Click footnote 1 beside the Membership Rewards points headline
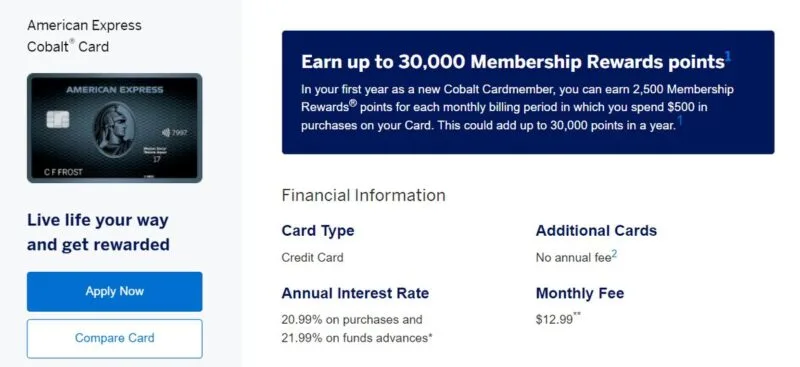The width and height of the screenshot is (800, 367). pos(728,57)
